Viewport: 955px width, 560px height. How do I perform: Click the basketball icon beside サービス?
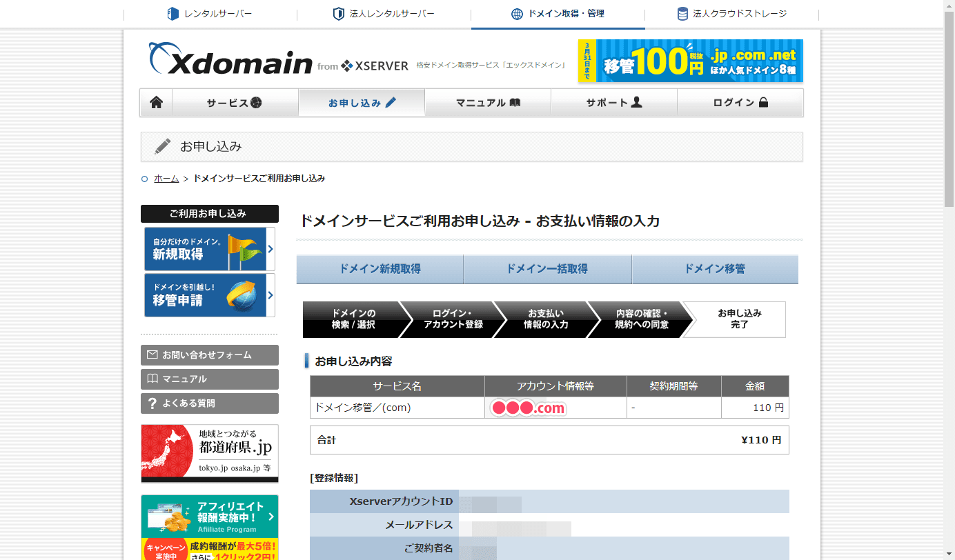(256, 103)
